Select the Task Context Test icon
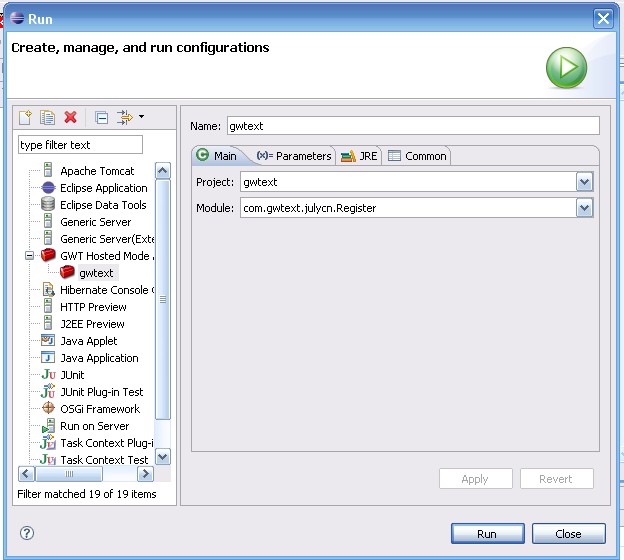The image size is (624, 560). coord(48,459)
